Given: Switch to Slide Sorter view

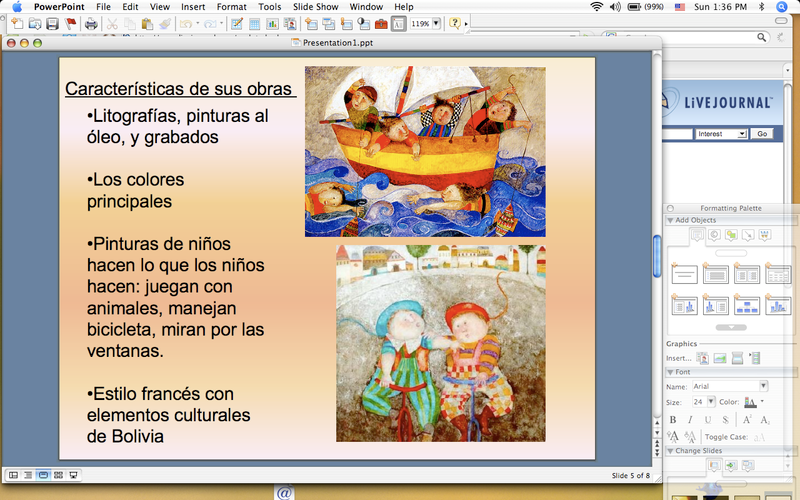Looking at the screenshot, I should click(x=58, y=475).
